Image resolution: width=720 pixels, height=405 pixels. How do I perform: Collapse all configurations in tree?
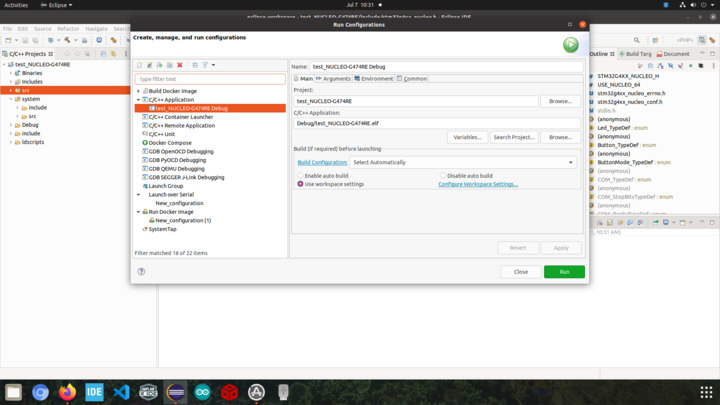pyautogui.click(x=195, y=65)
